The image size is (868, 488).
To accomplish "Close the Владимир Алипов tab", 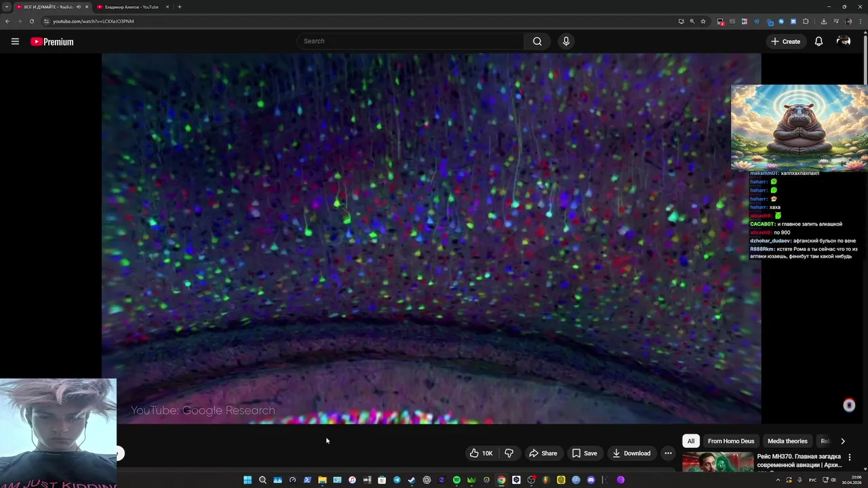I will coord(167,7).
